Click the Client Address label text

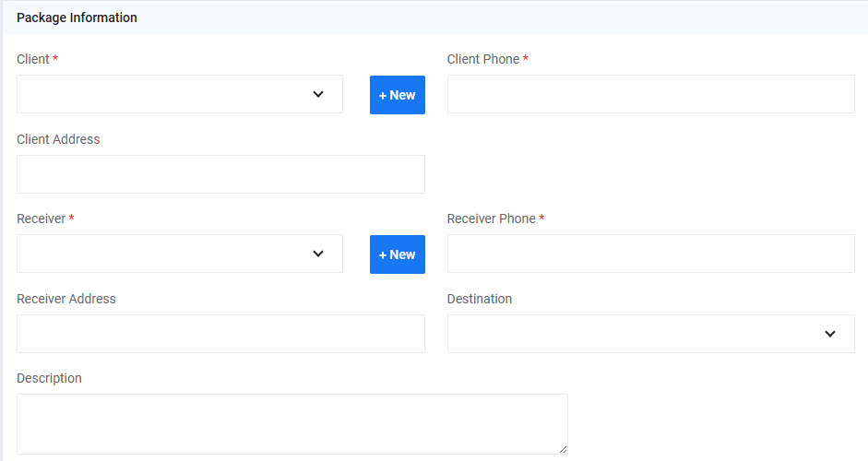(58, 139)
